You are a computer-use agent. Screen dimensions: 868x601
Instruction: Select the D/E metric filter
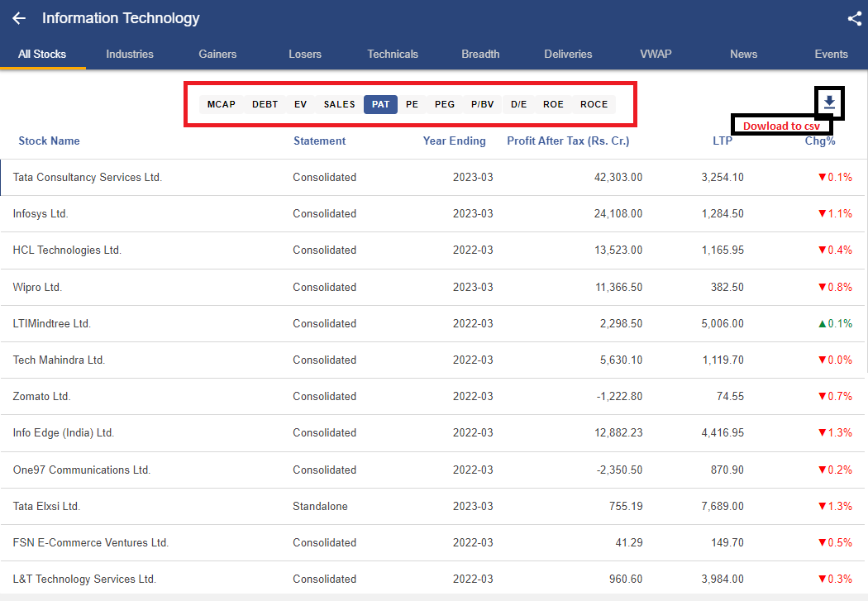518,104
